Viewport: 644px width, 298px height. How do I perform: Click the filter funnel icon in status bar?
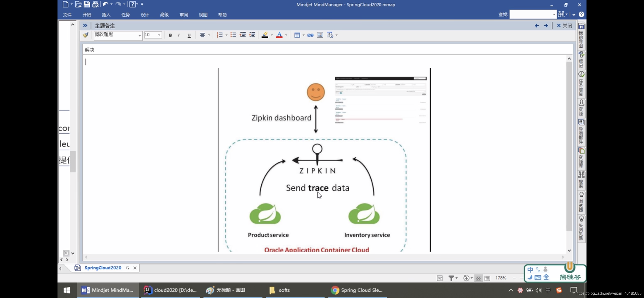(x=451, y=278)
